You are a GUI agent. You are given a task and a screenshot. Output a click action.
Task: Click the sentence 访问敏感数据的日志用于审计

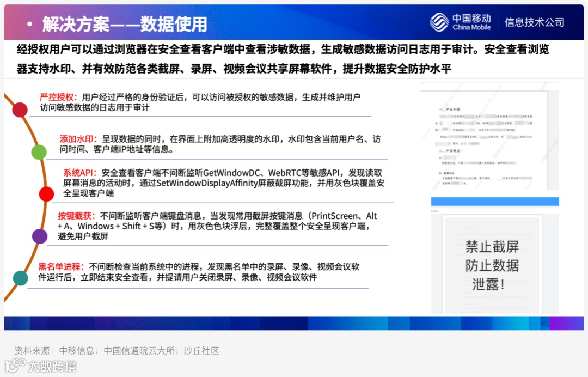[95, 108]
